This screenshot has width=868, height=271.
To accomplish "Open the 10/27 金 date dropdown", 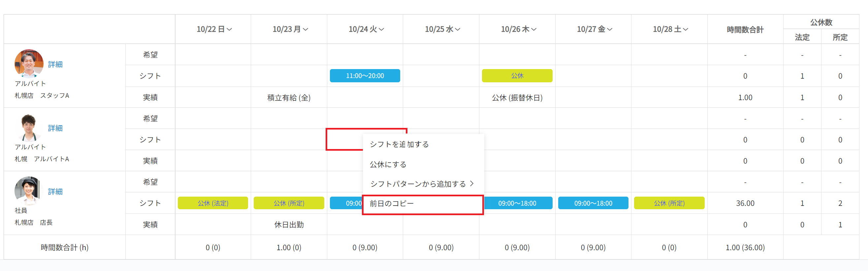I will coord(595,29).
